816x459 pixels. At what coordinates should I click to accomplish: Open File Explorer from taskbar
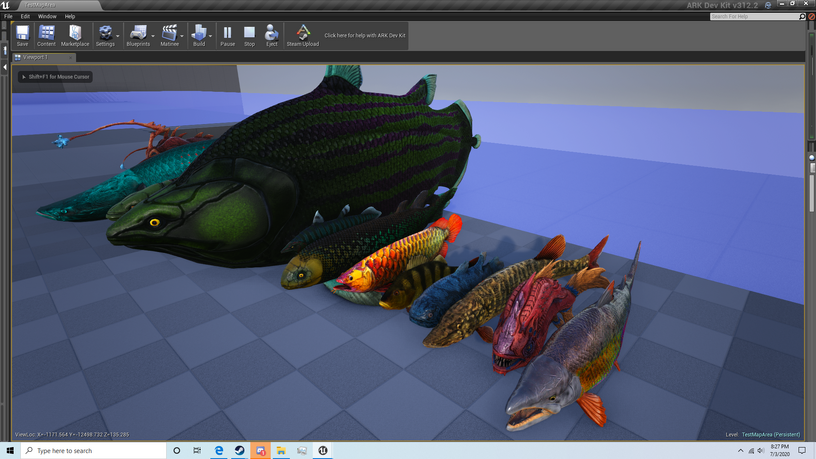click(281, 451)
